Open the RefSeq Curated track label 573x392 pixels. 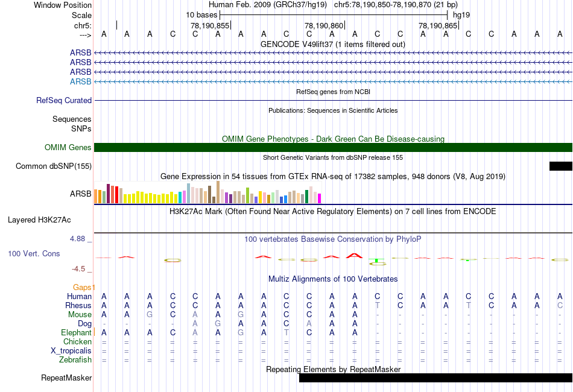[63, 100]
